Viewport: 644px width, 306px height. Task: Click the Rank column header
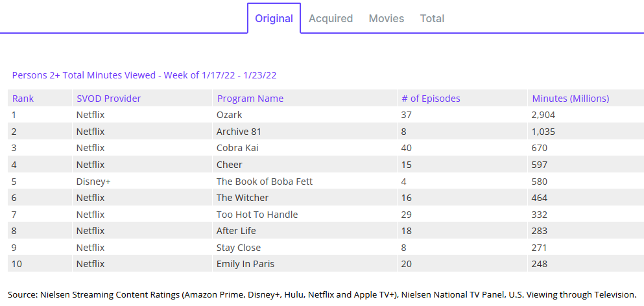(x=23, y=99)
